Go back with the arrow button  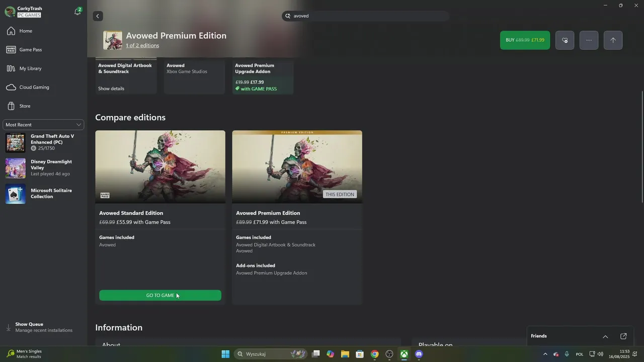98,16
